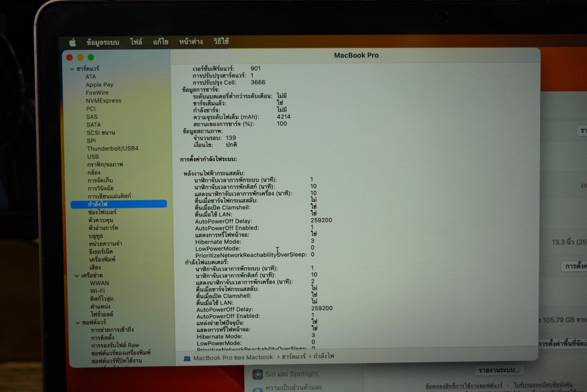
Task: Select การรองรับไฟล์ Raw in the sidebar
Action: tap(115, 346)
